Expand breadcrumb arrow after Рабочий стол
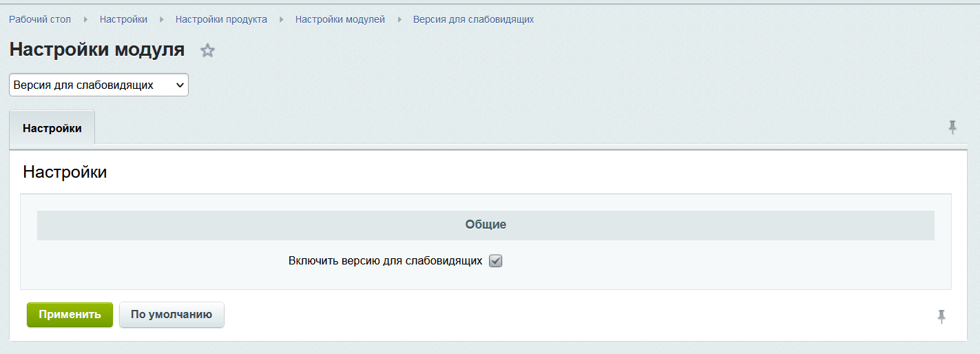 pyautogui.click(x=85, y=19)
